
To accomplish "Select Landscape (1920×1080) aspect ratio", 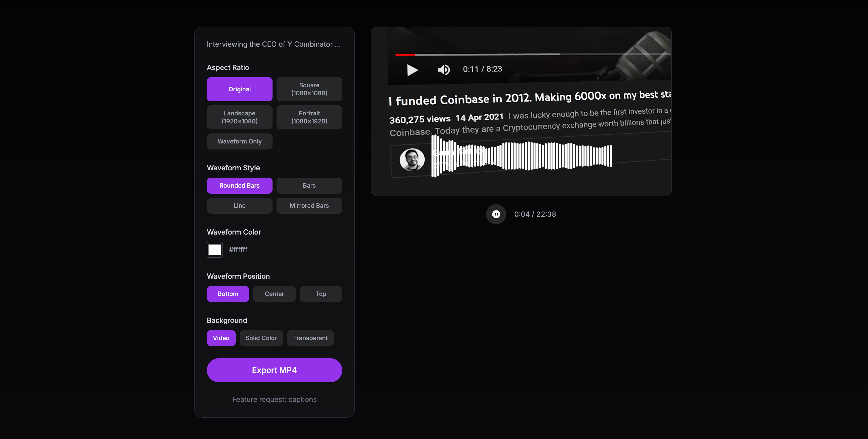I will 239,117.
